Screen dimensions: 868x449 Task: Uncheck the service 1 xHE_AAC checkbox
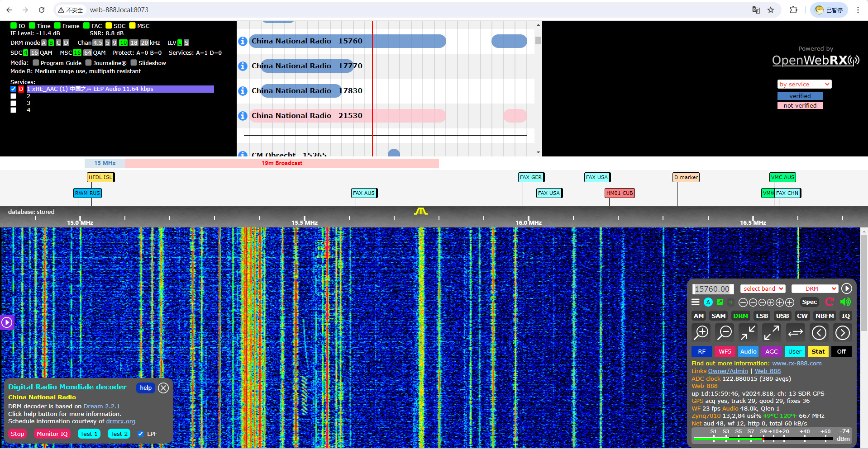[x=14, y=89]
